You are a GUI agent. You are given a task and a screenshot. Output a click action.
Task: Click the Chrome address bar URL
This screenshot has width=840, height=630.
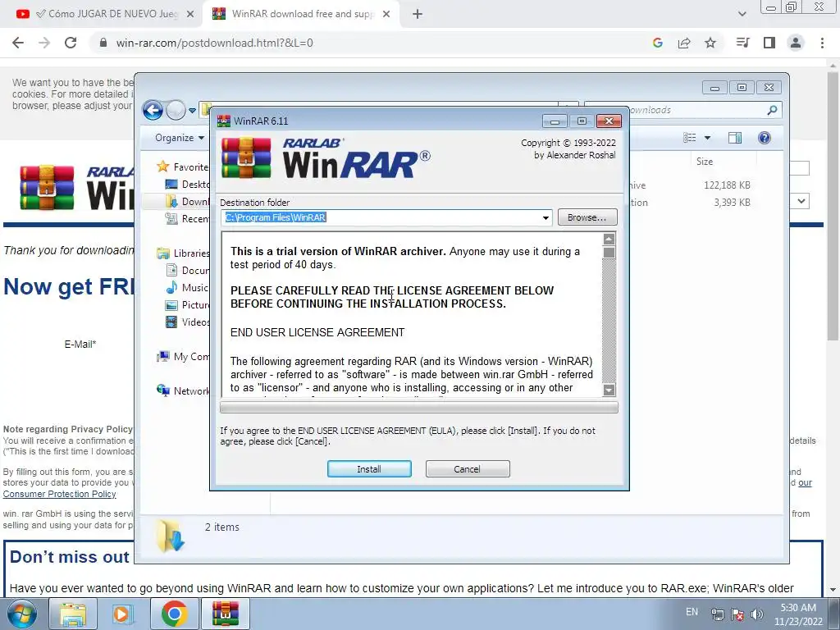(x=214, y=43)
